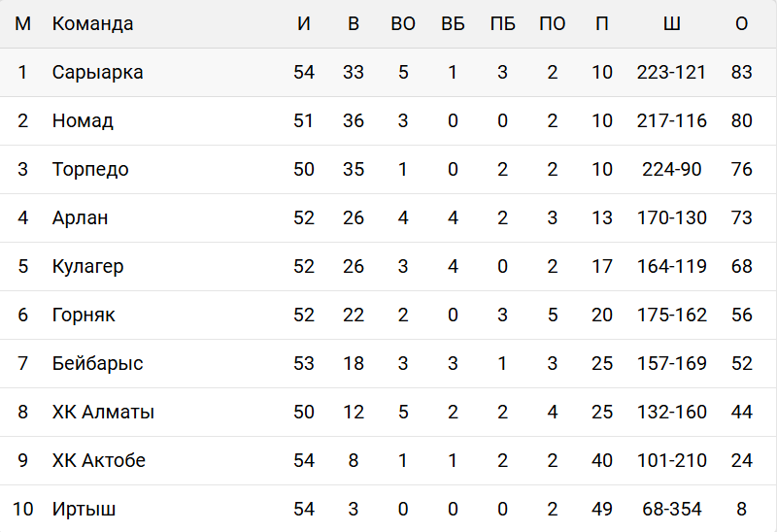The width and height of the screenshot is (777, 532).
Task: Open the ХК Алматы team link
Action: tap(103, 413)
